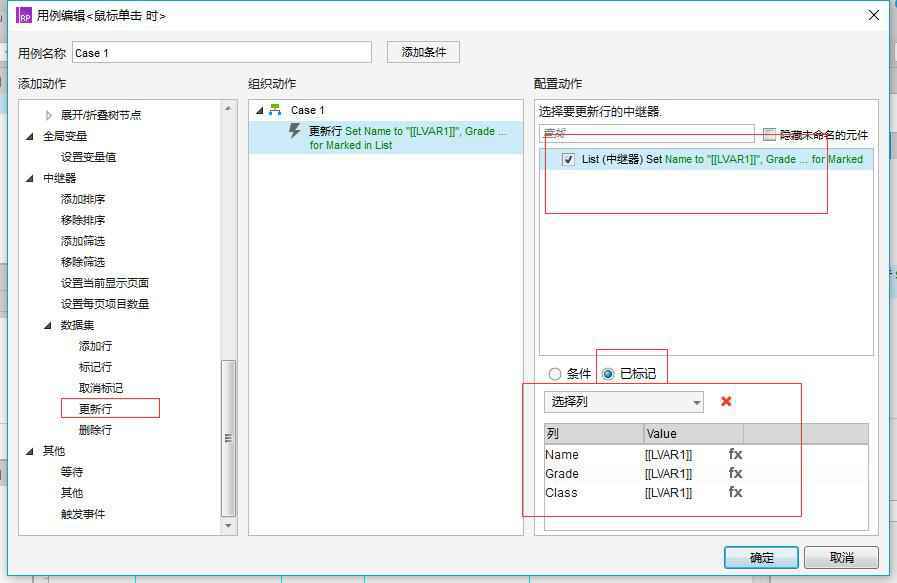Enable 隐藏未命名的元件 checkbox
The height and width of the screenshot is (583, 897).
[769, 134]
